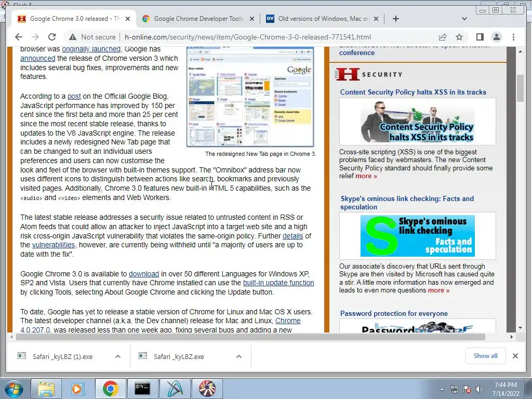The height and width of the screenshot is (399, 532).
Task: Open the tab search dropdown arrow
Action: 464,19
